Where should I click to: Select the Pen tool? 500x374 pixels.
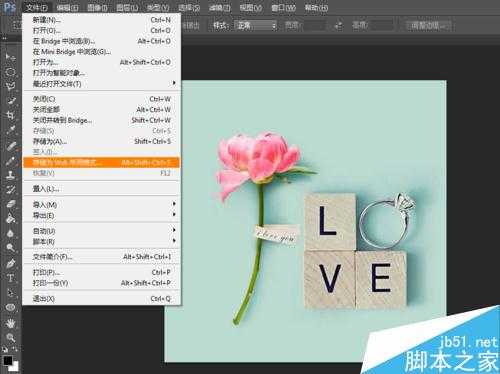point(10,264)
